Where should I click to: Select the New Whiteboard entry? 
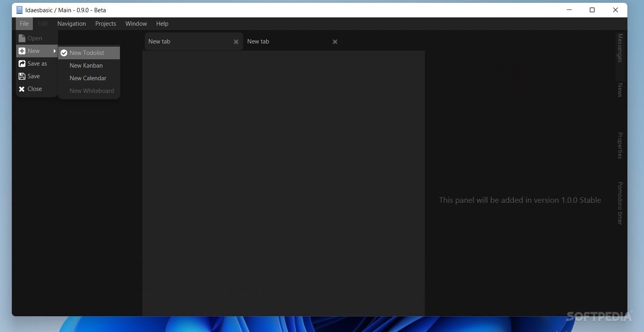(x=89, y=91)
